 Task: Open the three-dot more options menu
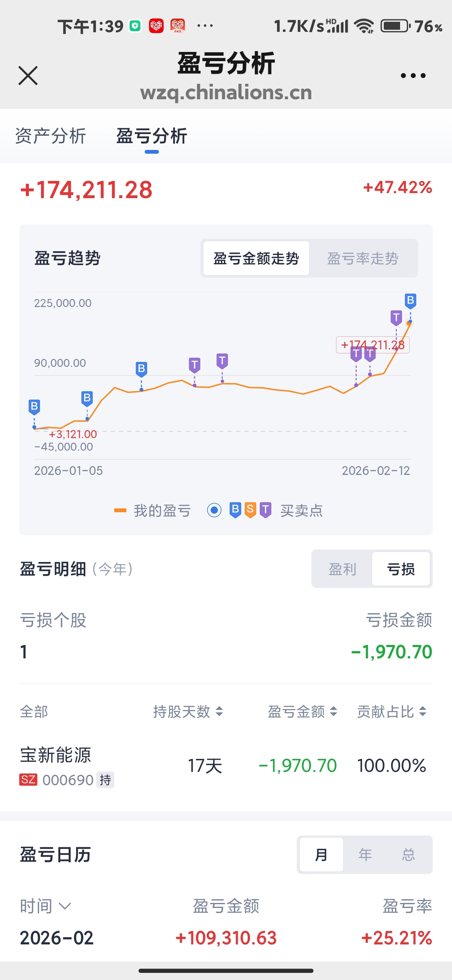pyautogui.click(x=413, y=76)
